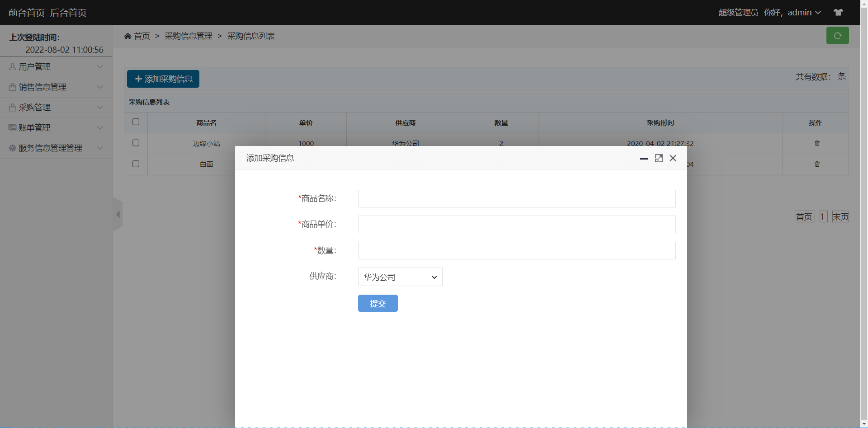Submit the form with the 提交 button

pos(377,303)
